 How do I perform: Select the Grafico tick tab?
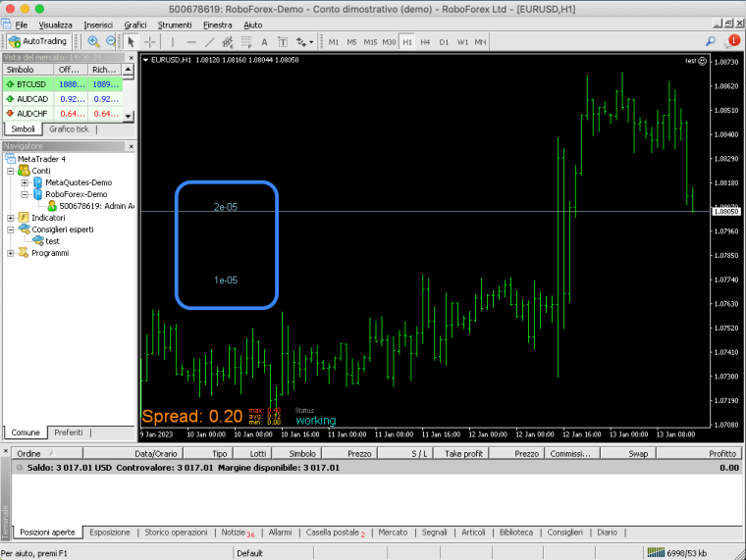[69, 128]
